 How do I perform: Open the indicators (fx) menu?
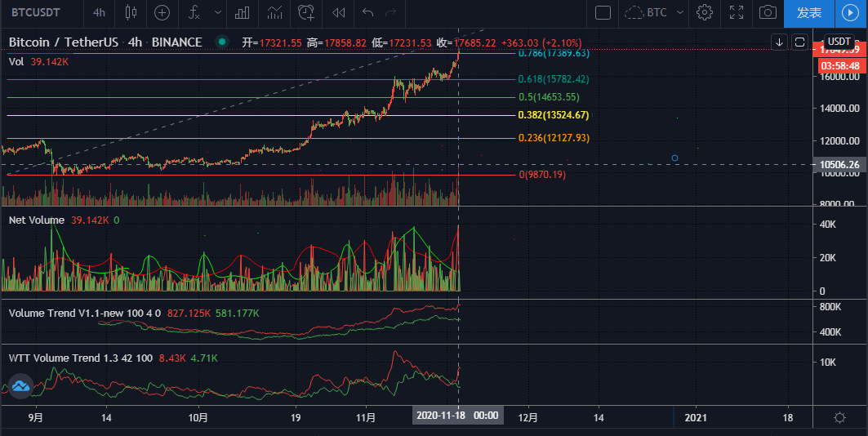click(194, 12)
